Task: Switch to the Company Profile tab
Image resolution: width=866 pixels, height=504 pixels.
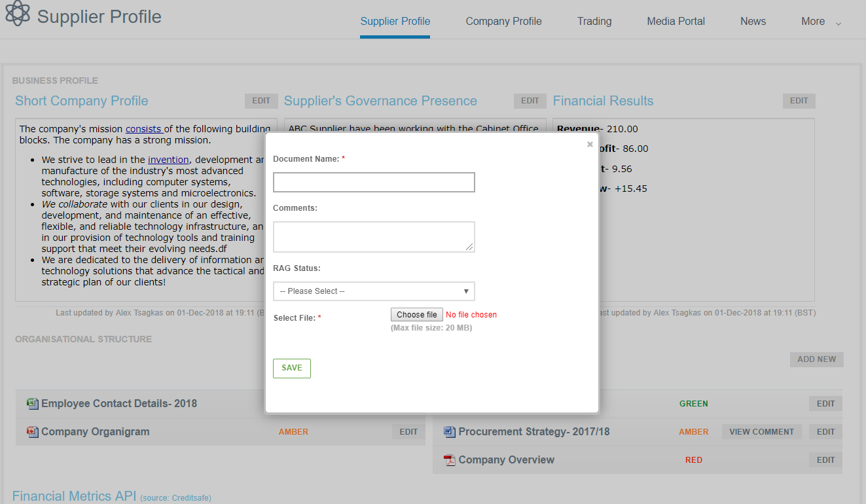Action: 503,21
